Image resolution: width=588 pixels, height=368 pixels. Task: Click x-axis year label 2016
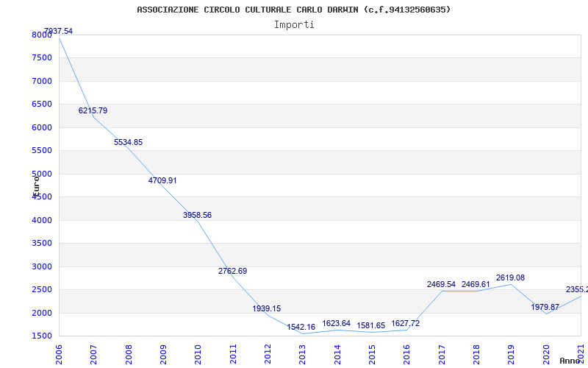coord(406,355)
